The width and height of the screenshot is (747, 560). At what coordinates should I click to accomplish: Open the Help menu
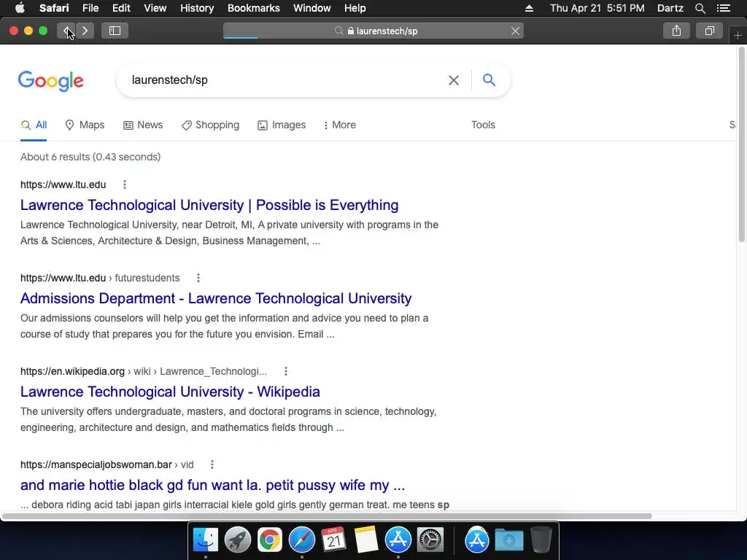pyautogui.click(x=355, y=8)
